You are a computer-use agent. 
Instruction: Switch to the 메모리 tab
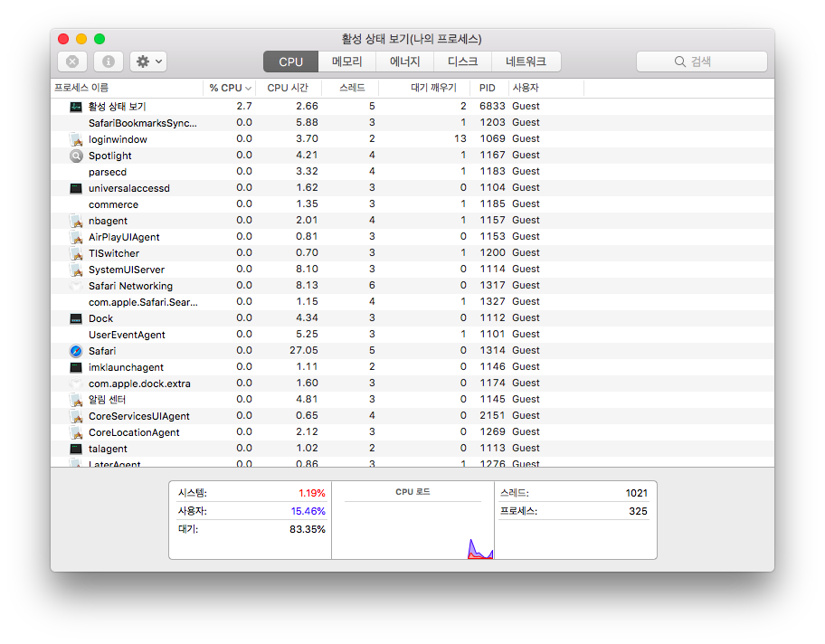pyautogui.click(x=346, y=62)
